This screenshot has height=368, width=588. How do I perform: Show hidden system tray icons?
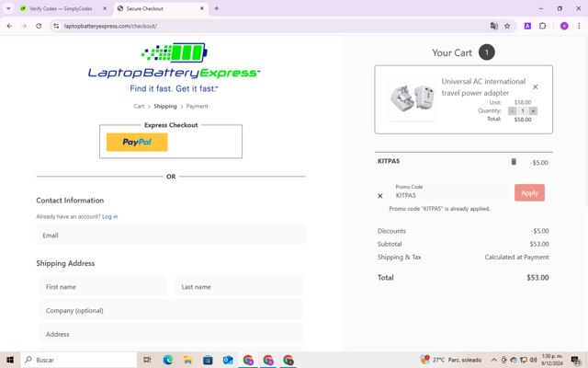(494, 360)
